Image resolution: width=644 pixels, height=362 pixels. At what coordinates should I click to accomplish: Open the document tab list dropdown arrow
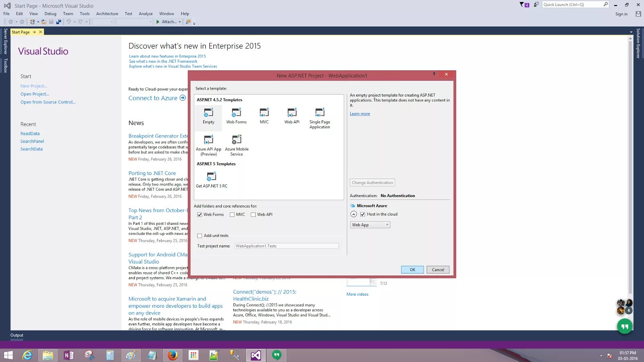tap(631, 32)
